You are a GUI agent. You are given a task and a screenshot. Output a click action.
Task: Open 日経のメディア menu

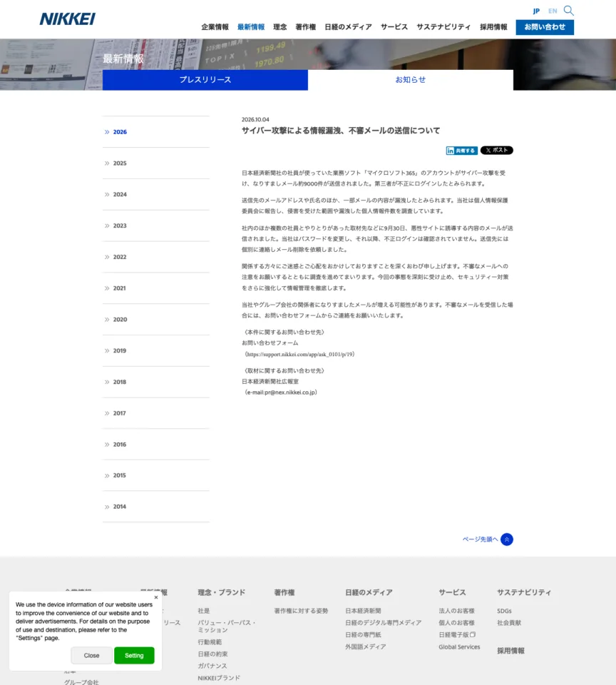pyautogui.click(x=349, y=27)
